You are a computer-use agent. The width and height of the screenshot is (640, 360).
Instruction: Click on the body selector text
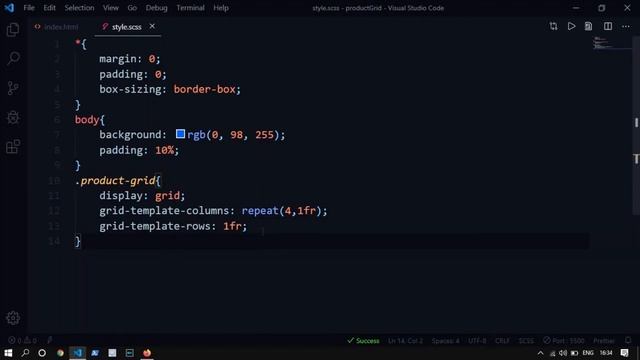click(87, 120)
